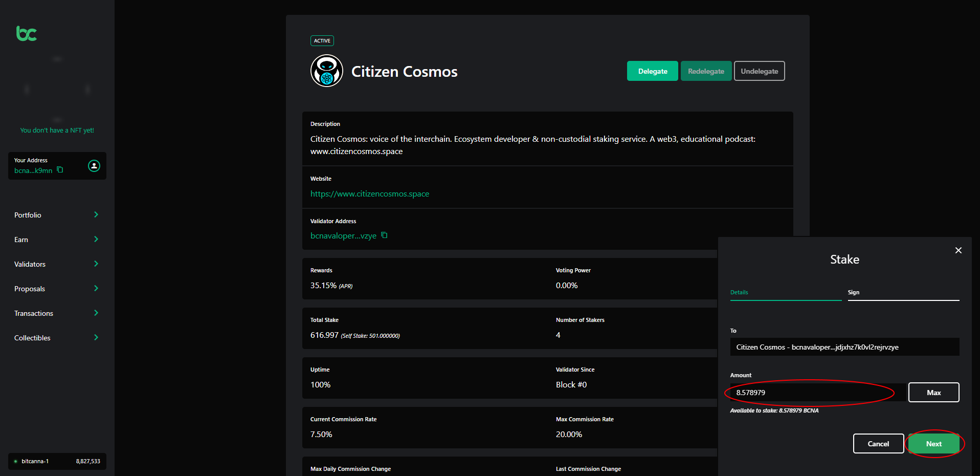This screenshot has height=476, width=980.
Task: Open the account profile icon
Action: point(94,166)
